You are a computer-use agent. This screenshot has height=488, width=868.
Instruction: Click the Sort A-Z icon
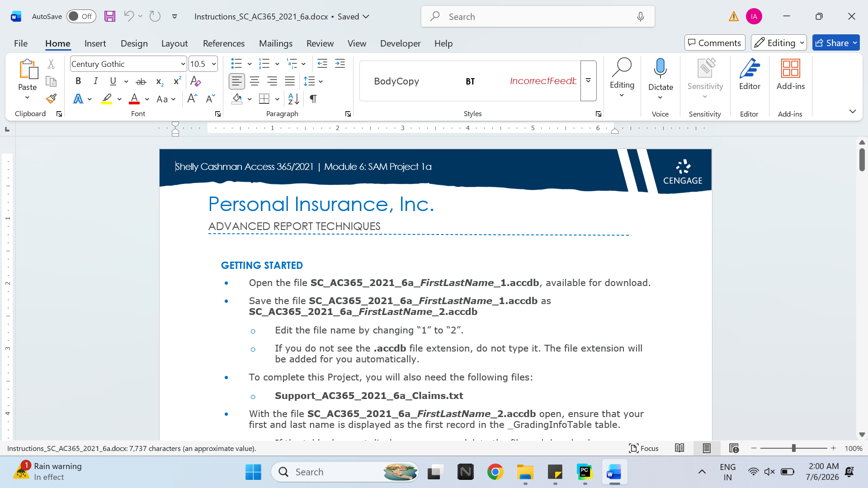(293, 99)
